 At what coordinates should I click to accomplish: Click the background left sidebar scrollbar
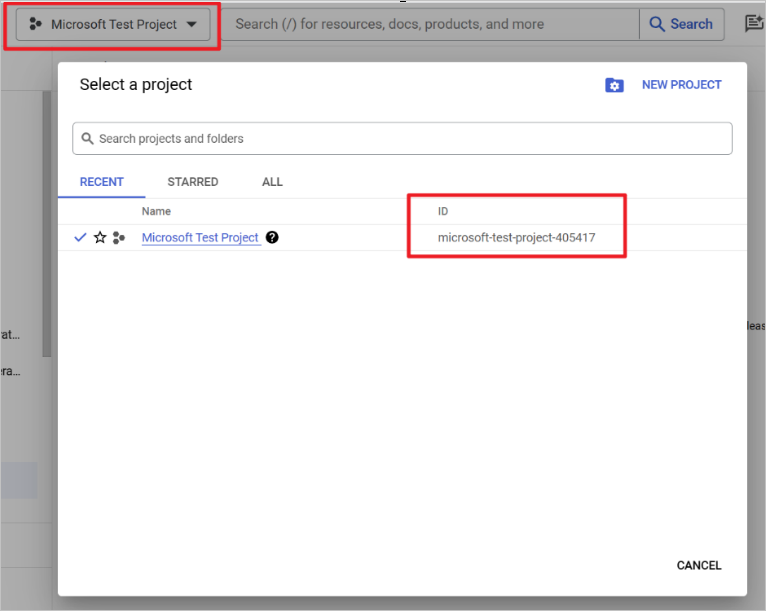click(x=47, y=224)
